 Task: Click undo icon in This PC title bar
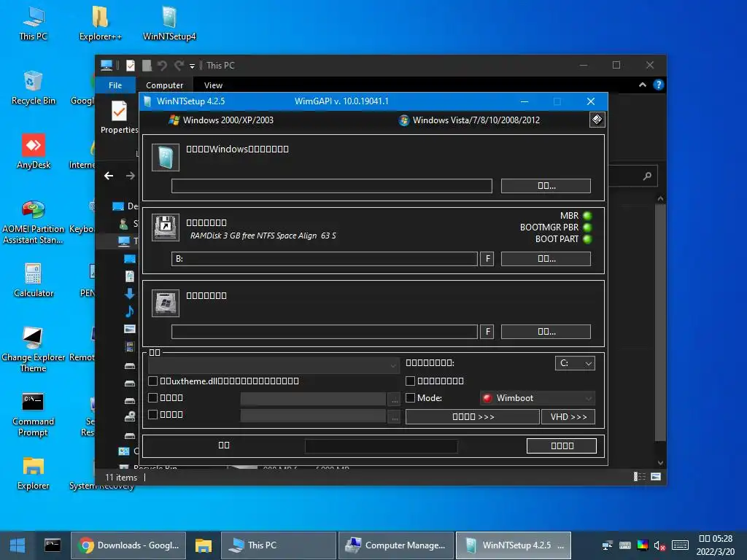162,65
